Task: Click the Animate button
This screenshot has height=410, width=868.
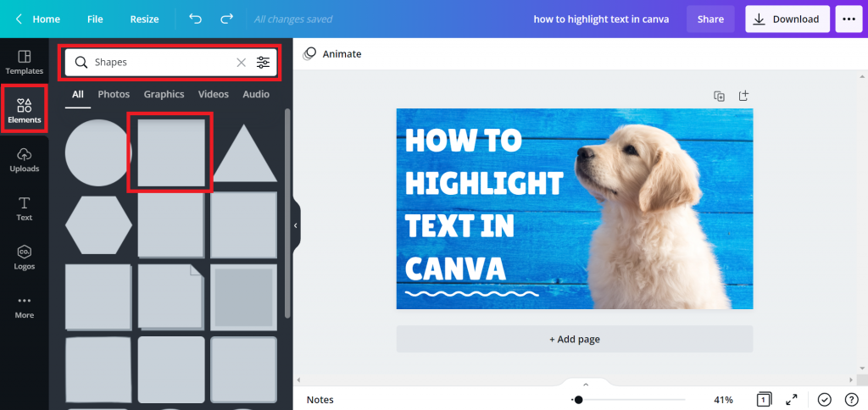Action: 332,53
